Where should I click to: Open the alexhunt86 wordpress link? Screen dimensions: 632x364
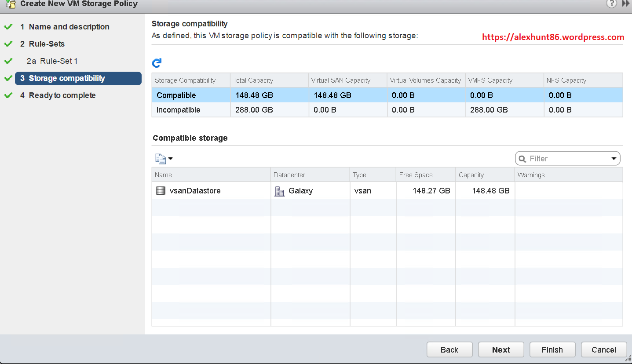[x=553, y=37]
